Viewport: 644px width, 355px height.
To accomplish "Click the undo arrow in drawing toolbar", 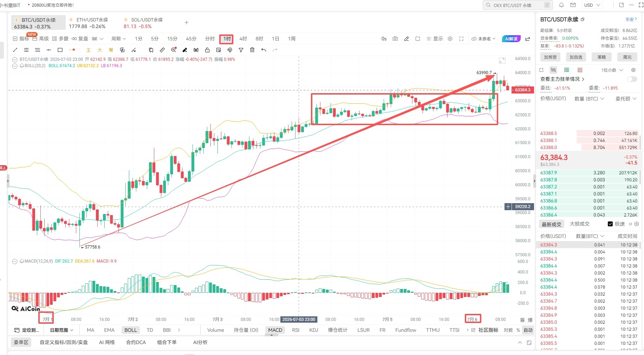I will coord(264,50).
